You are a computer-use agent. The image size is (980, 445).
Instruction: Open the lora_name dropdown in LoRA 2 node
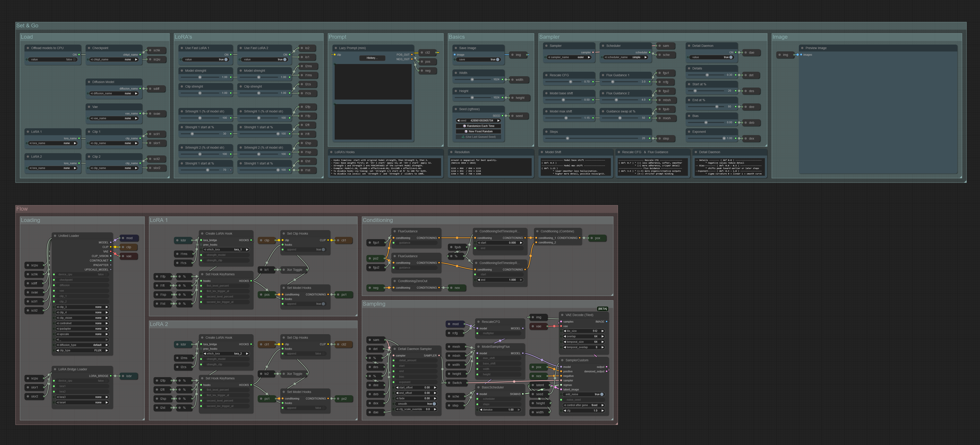pyautogui.click(x=53, y=168)
